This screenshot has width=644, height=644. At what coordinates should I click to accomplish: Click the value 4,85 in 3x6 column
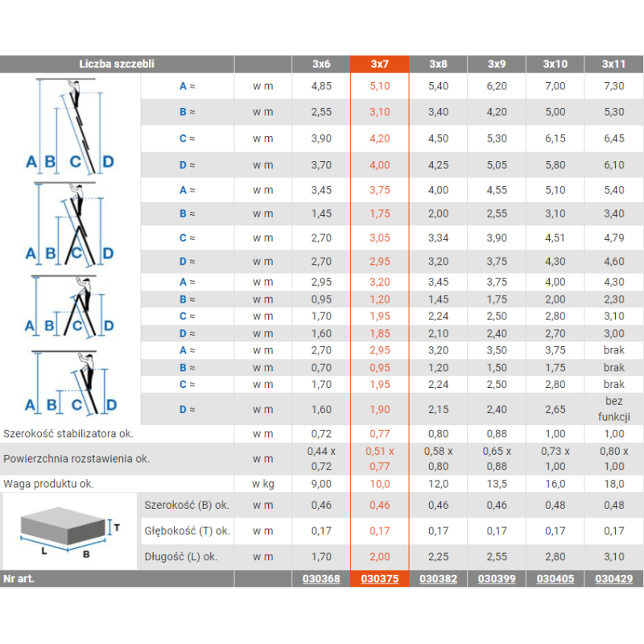pos(321,86)
